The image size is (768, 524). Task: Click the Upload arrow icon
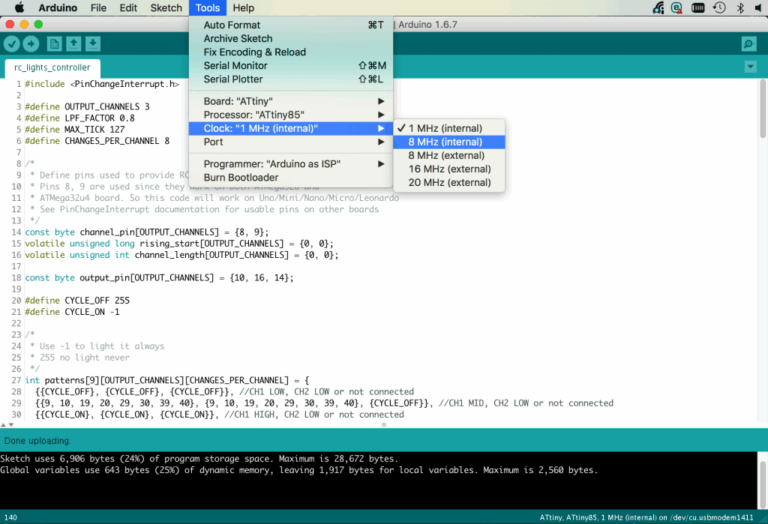point(31,44)
